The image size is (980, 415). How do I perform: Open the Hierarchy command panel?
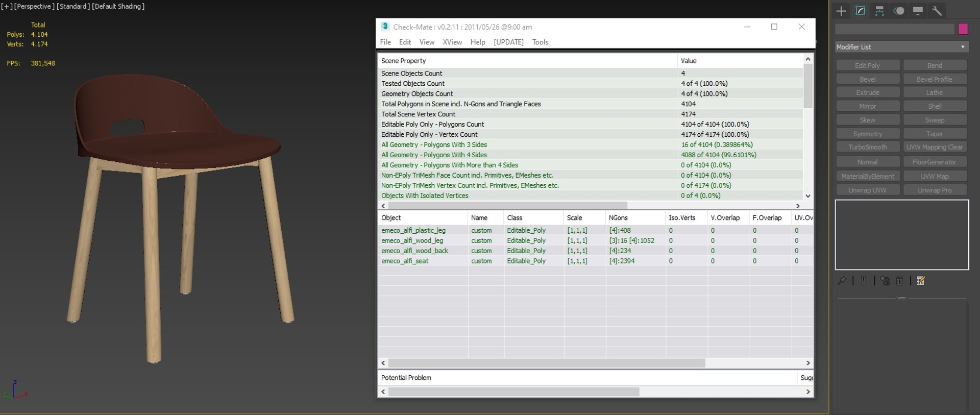(x=879, y=11)
